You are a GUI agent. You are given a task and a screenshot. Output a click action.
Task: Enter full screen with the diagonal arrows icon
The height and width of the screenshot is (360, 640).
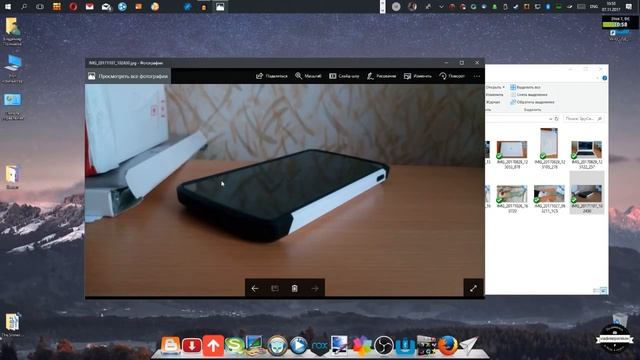click(473, 289)
